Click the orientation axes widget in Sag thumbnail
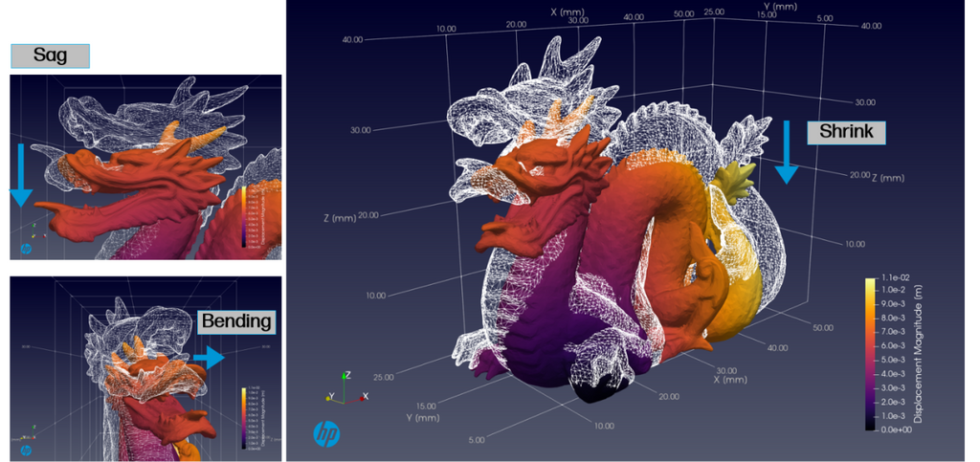 pyautogui.click(x=36, y=231)
